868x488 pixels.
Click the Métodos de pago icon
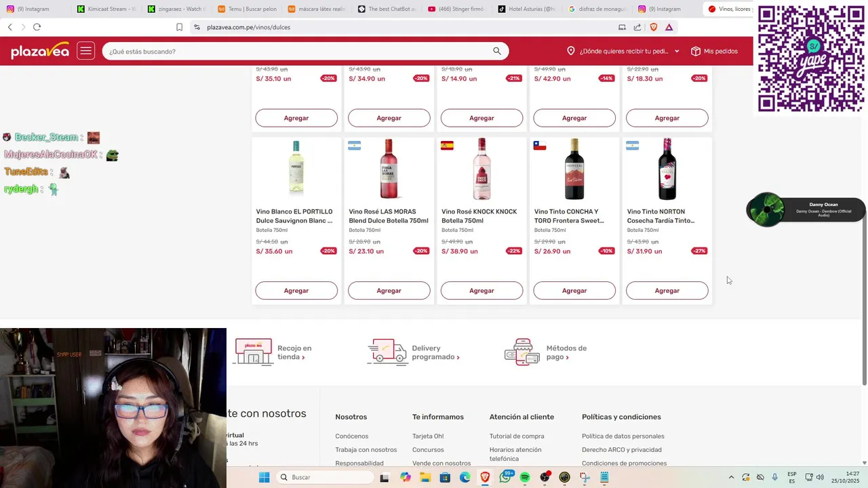click(x=522, y=352)
